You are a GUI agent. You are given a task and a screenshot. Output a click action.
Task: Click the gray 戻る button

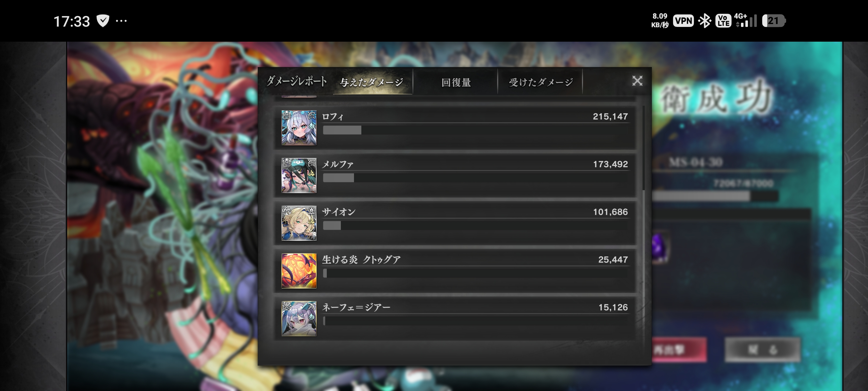[x=762, y=350]
